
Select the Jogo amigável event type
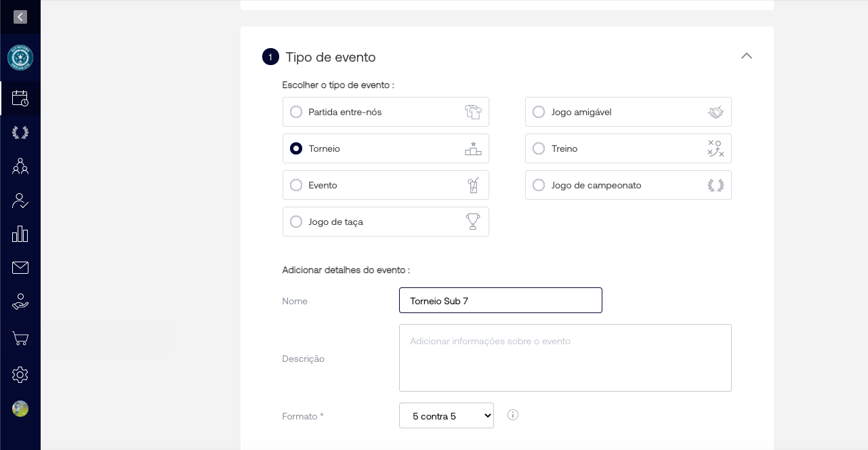tap(539, 112)
